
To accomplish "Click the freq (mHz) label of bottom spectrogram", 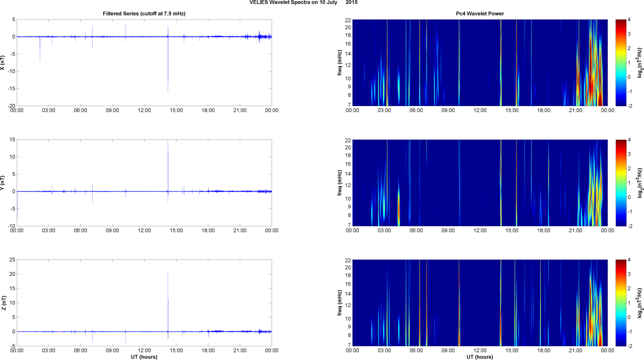I will tap(340, 303).
